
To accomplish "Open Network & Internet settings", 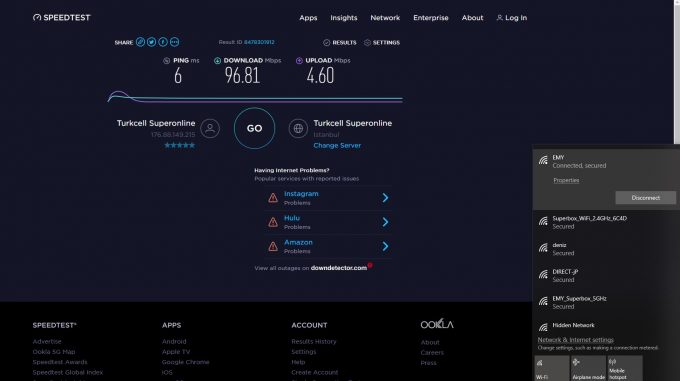I will [575, 340].
